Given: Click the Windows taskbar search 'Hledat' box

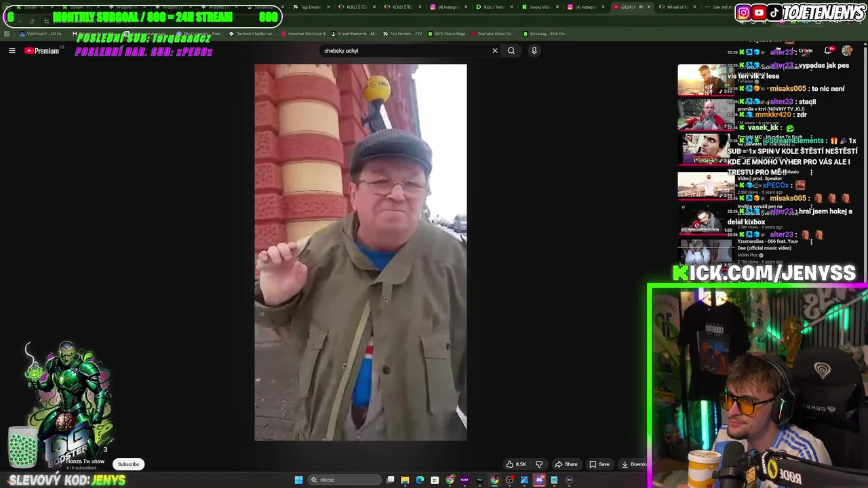Looking at the screenshot, I should click(x=344, y=480).
